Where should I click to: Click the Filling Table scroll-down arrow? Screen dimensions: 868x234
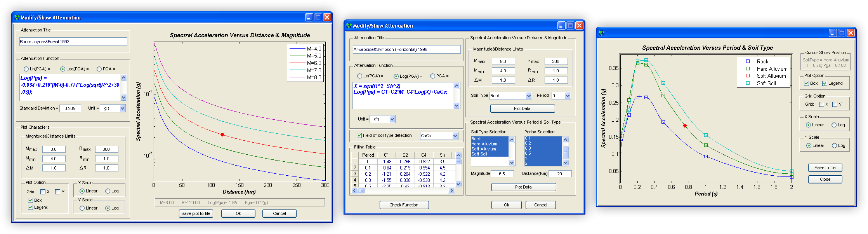click(458, 184)
